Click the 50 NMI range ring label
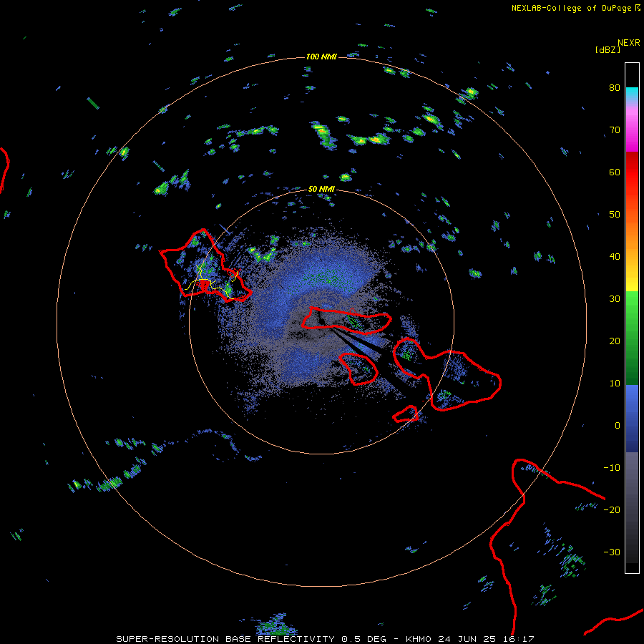Screen dimensions: 644x644 [321, 190]
